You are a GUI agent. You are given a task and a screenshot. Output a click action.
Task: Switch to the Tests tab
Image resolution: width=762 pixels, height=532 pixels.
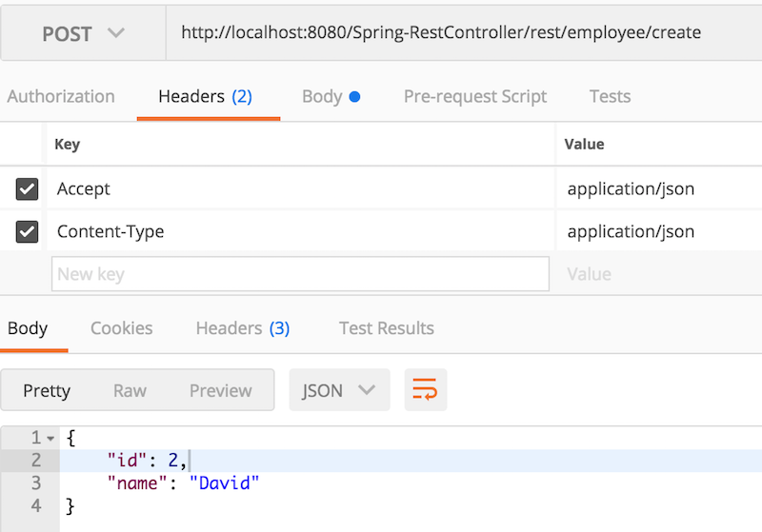610,96
